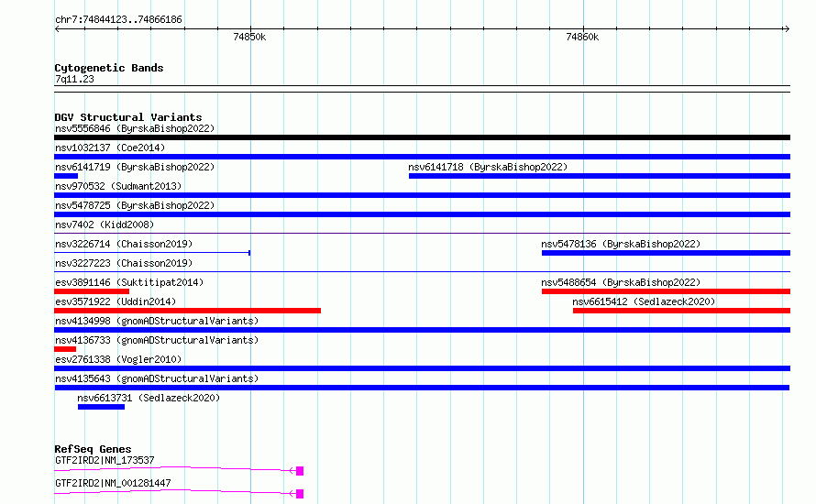
Task: Click the short blue nsv6141719 bar
Action: pos(66,176)
